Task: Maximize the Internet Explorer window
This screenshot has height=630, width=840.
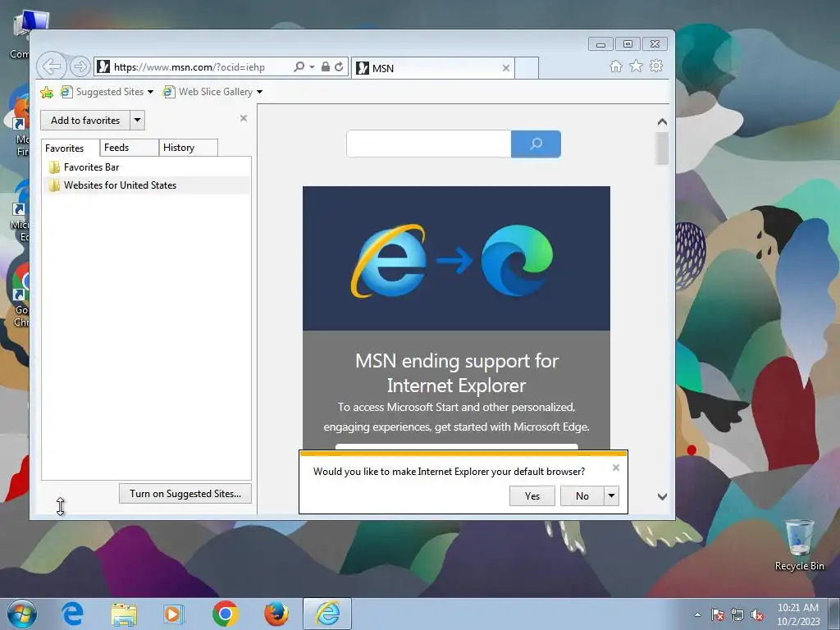Action: click(x=628, y=44)
